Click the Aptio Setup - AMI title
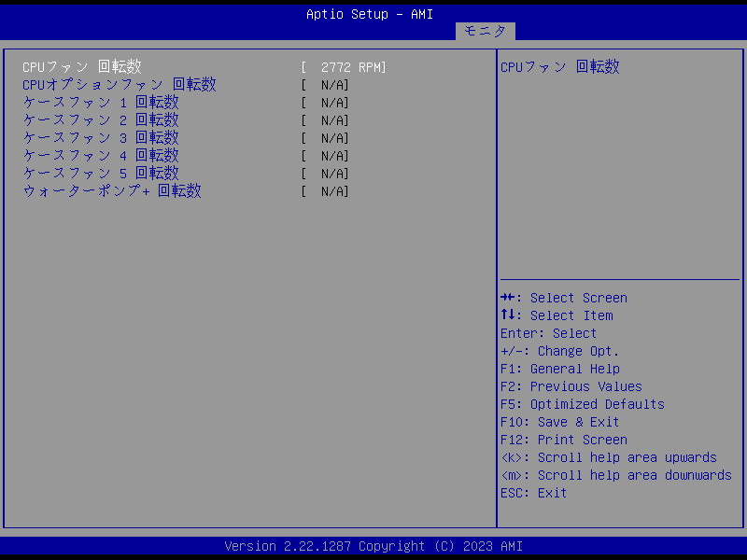The height and width of the screenshot is (560, 747). (x=370, y=14)
